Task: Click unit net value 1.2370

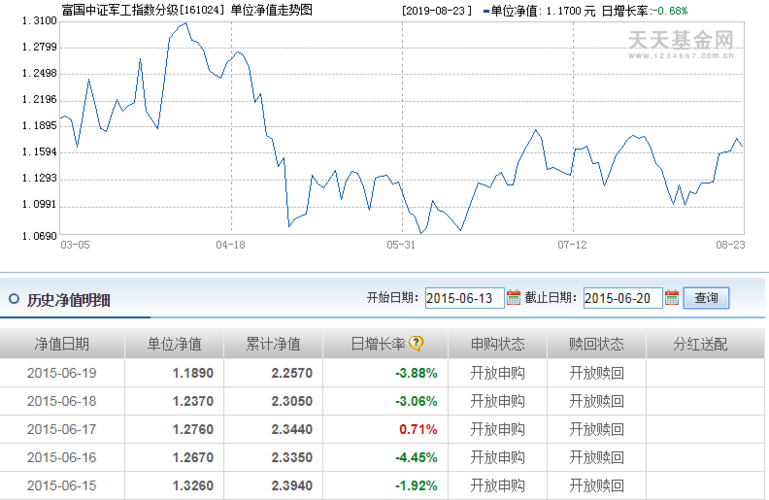Action: (193, 401)
